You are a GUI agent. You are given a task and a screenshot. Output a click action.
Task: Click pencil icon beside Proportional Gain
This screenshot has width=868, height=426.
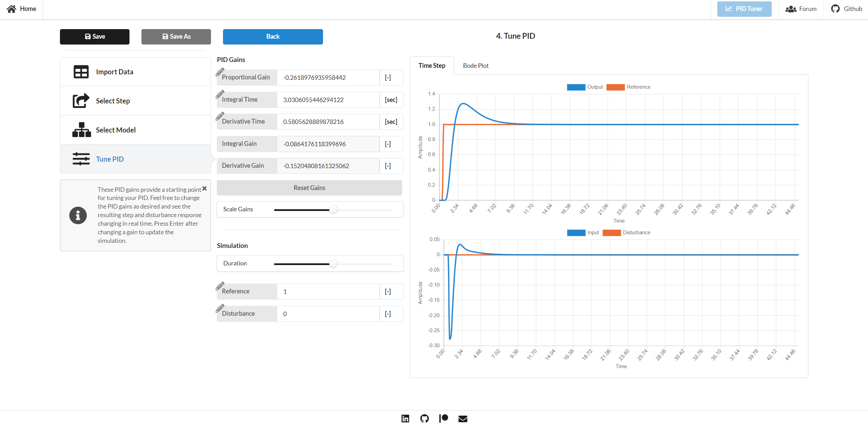[x=220, y=72]
